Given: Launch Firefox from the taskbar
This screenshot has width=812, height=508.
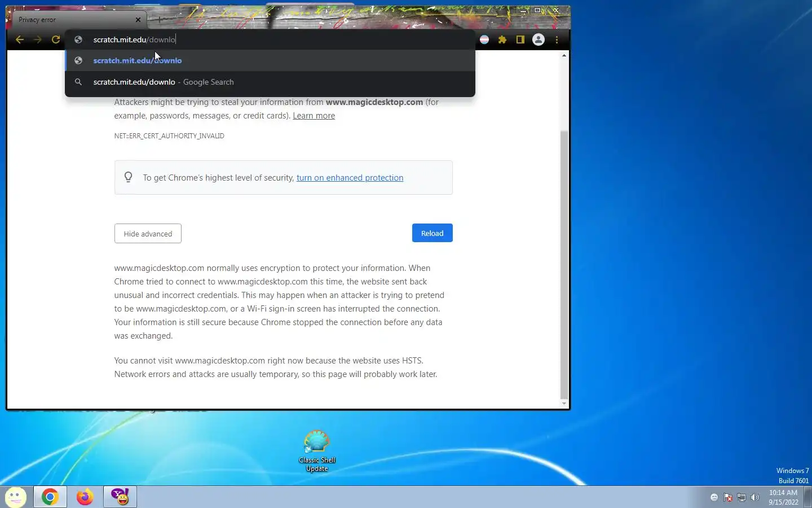Looking at the screenshot, I should click(85, 497).
